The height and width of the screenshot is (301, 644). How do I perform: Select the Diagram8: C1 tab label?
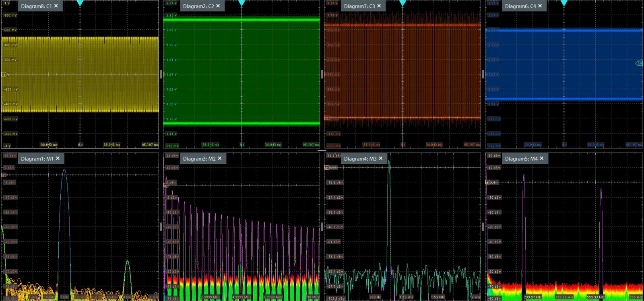[x=36, y=6]
